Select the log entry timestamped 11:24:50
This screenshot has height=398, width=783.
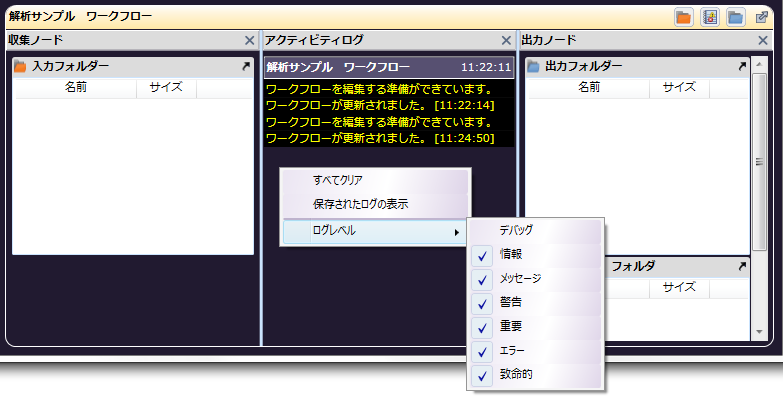389,138
